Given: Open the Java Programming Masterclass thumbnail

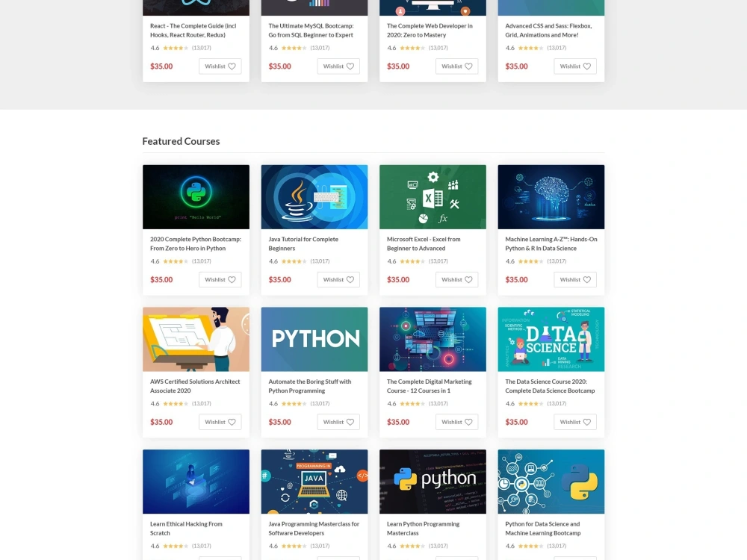Looking at the screenshot, I should 314,482.
